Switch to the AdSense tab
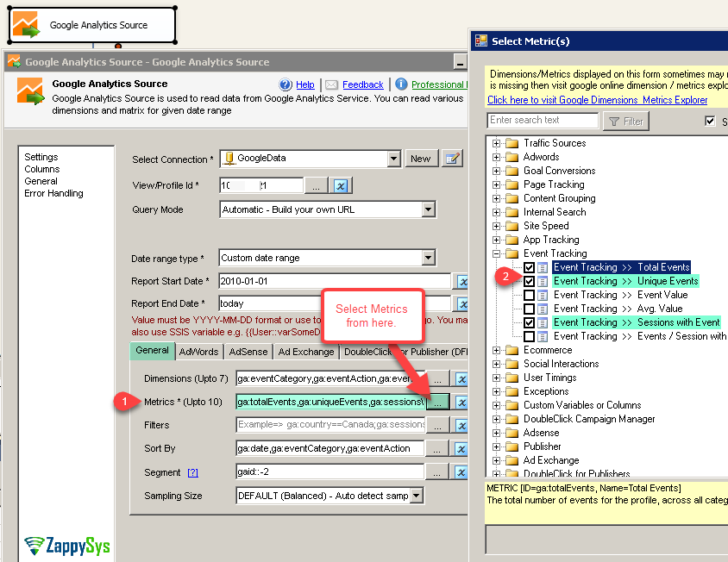The width and height of the screenshot is (728, 562). 248,352
